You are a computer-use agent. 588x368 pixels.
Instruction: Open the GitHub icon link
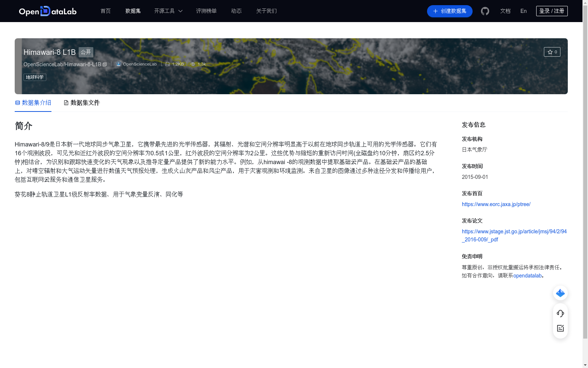click(x=485, y=11)
